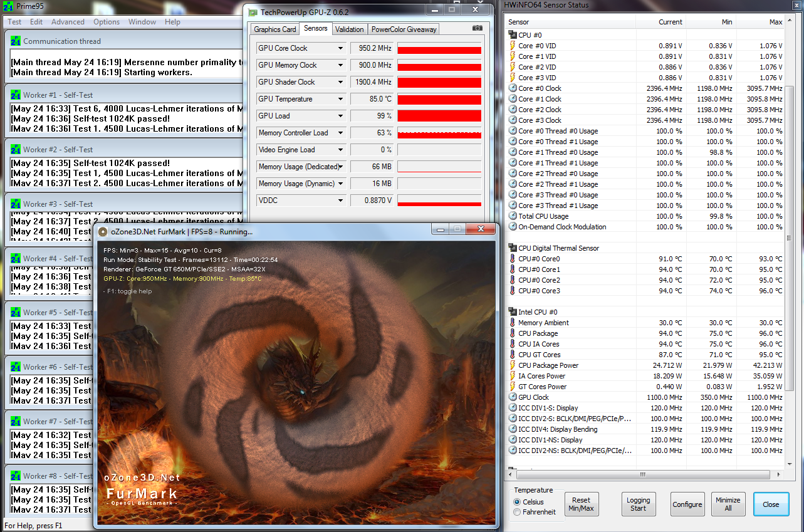Click the CPU Digital Thermal Sensor group icon
Viewport: 804px width, 532px height.
[x=513, y=248]
